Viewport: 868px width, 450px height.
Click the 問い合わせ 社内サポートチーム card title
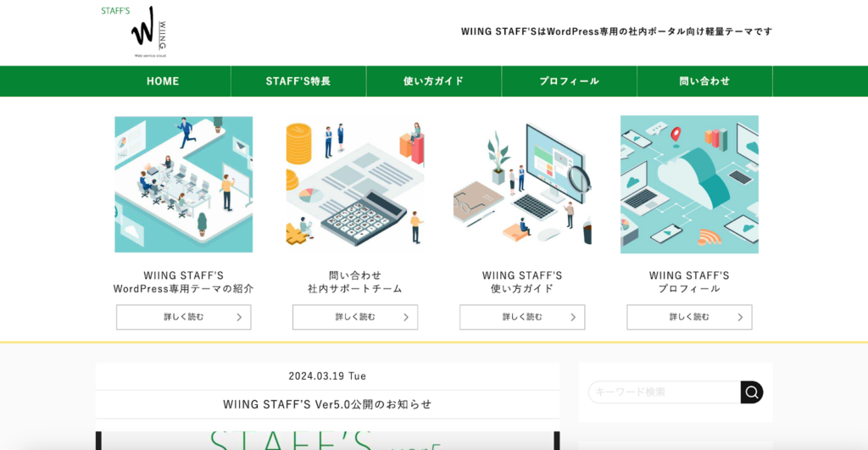point(355,282)
